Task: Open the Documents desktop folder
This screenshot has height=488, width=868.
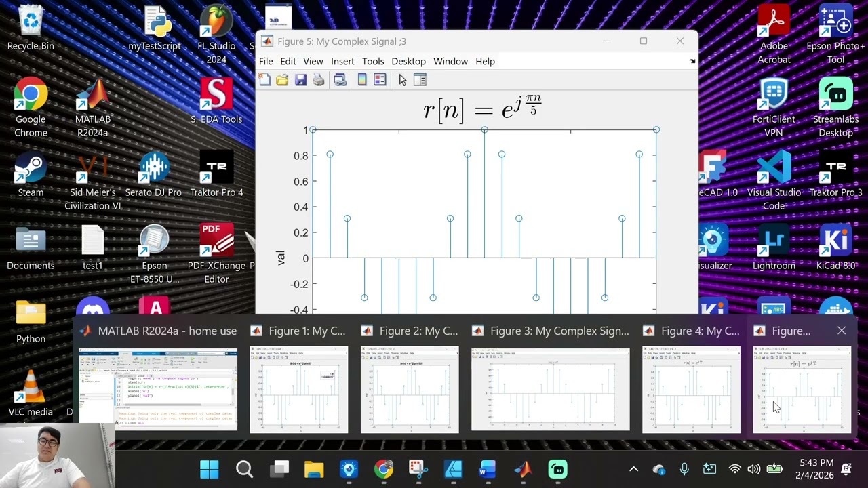Action: [31, 248]
